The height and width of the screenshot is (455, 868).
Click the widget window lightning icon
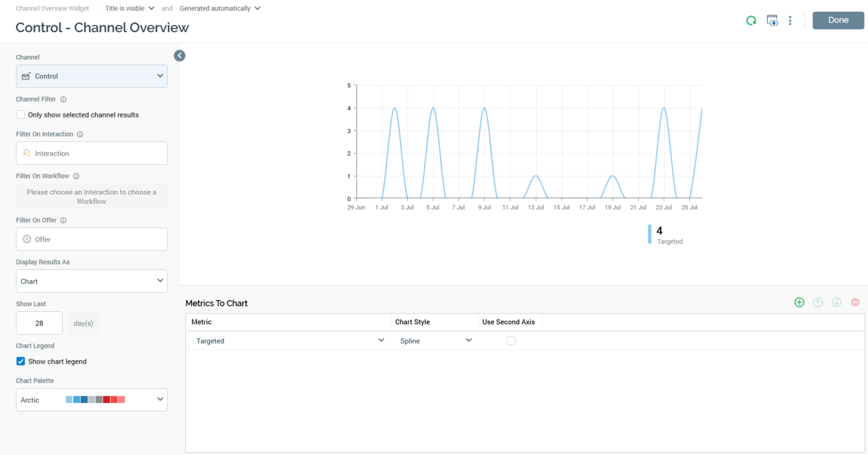pos(772,20)
